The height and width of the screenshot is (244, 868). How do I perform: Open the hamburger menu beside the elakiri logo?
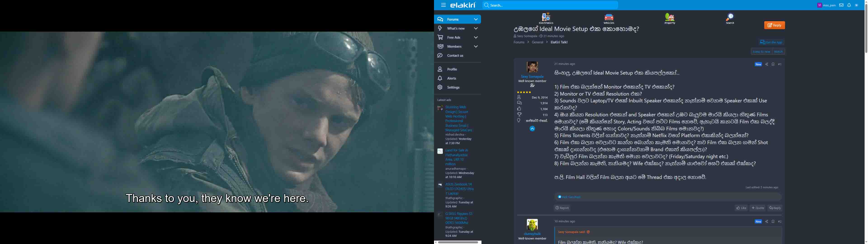point(443,5)
